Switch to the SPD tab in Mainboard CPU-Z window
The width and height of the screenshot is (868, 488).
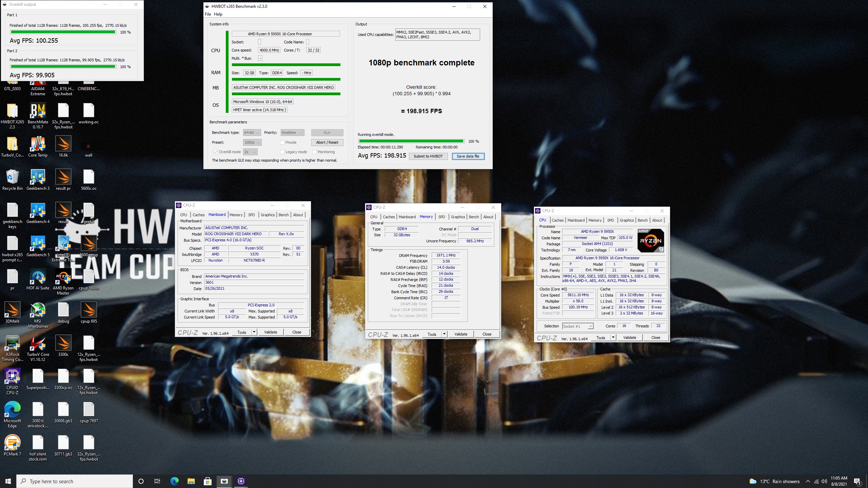[x=251, y=215]
